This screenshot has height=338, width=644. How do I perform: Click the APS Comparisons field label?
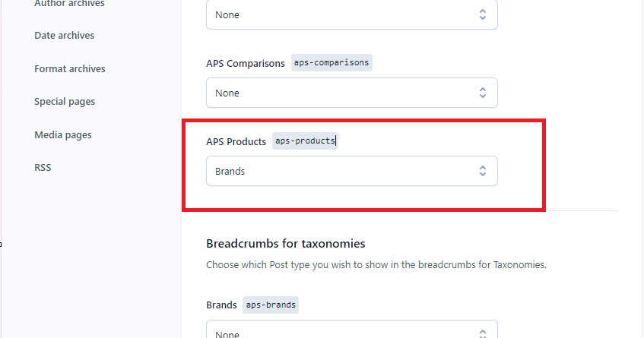[245, 63]
